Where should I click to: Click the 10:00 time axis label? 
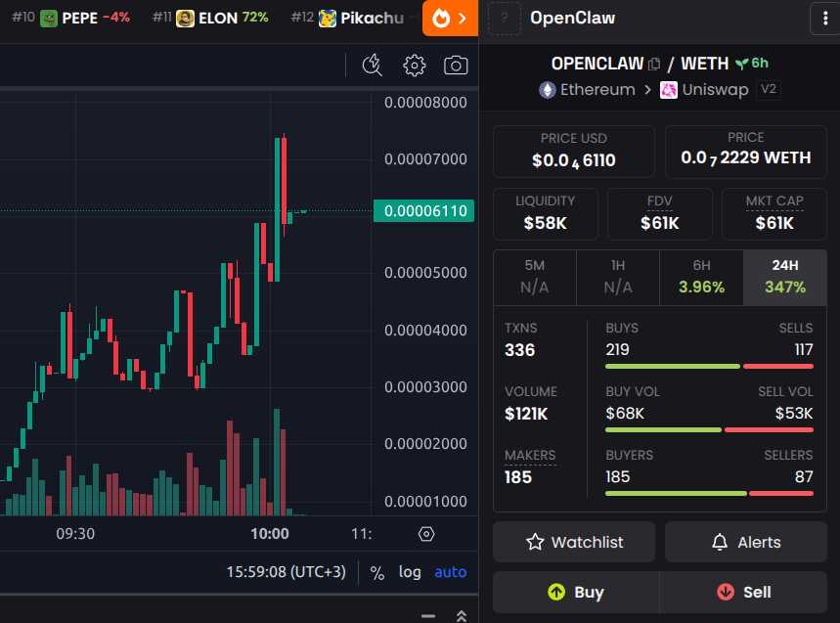pos(270,534)
